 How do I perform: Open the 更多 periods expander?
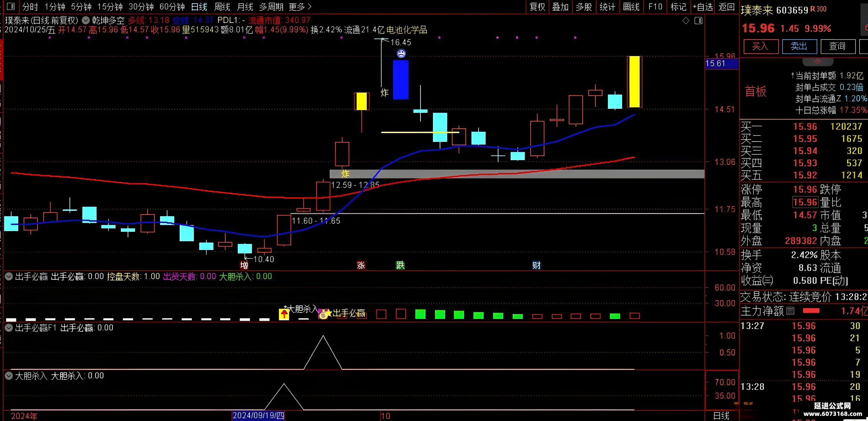(300, 7)
